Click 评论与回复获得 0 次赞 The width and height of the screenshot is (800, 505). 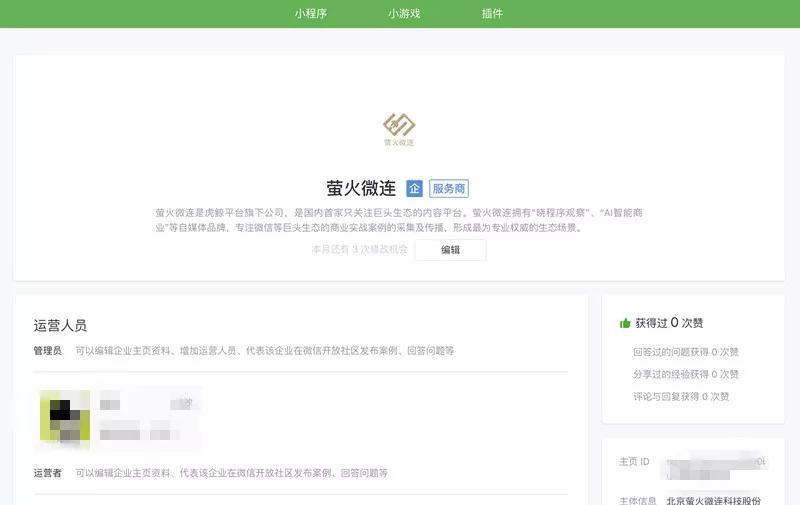(x=681, y=397)
